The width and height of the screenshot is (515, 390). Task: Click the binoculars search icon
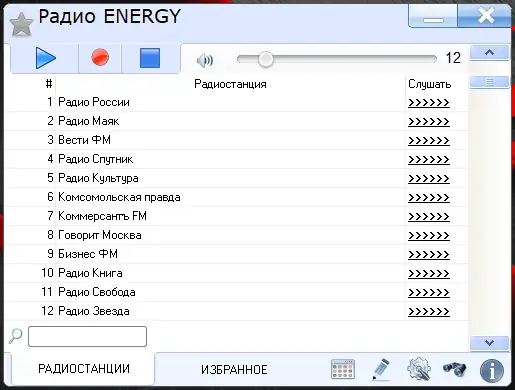pyautogui.click(x=455, y=369)
